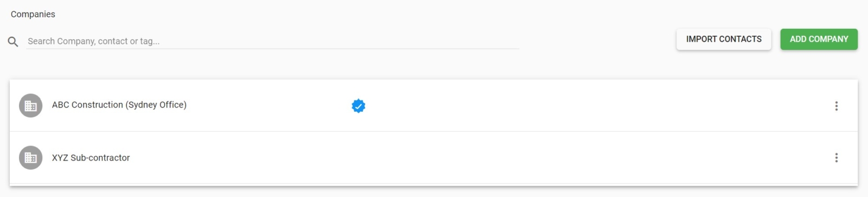
Task: Click the ABC Construction building avatar icon
Action: coord(30,106)
